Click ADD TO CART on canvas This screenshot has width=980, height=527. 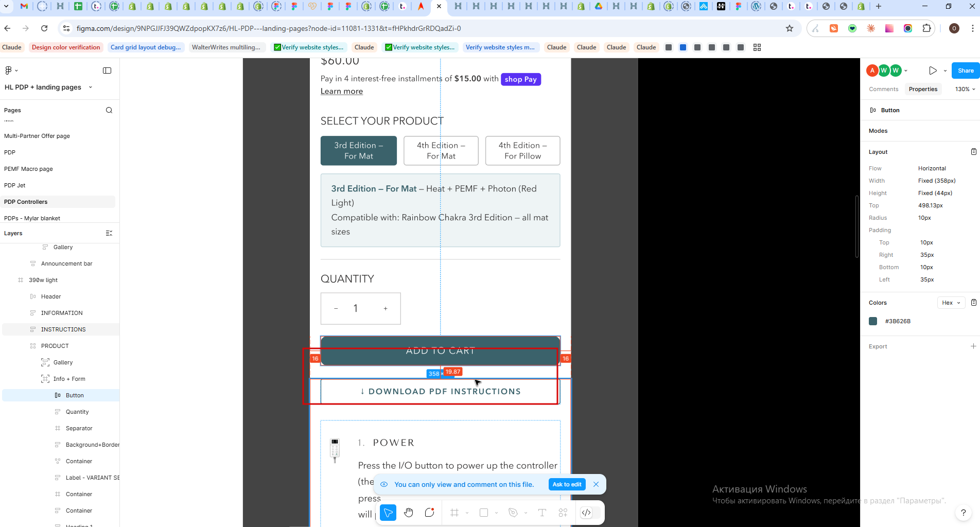(440, 350)
